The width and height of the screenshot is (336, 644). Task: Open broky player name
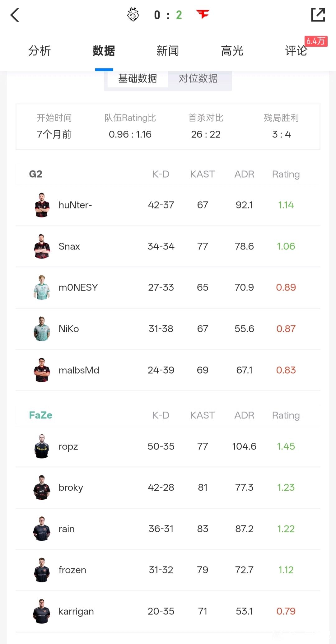click(71, 488)
